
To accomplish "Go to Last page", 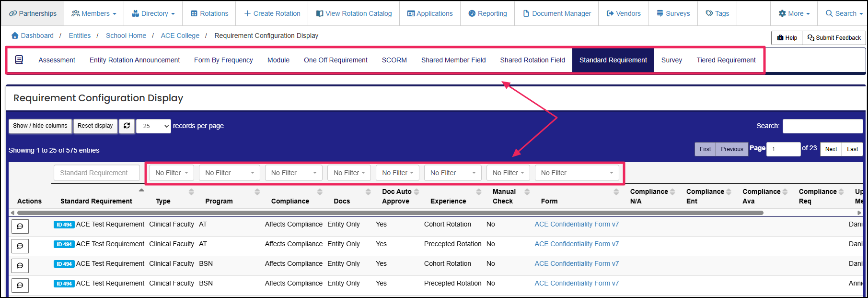I will (x=852, y=149).
